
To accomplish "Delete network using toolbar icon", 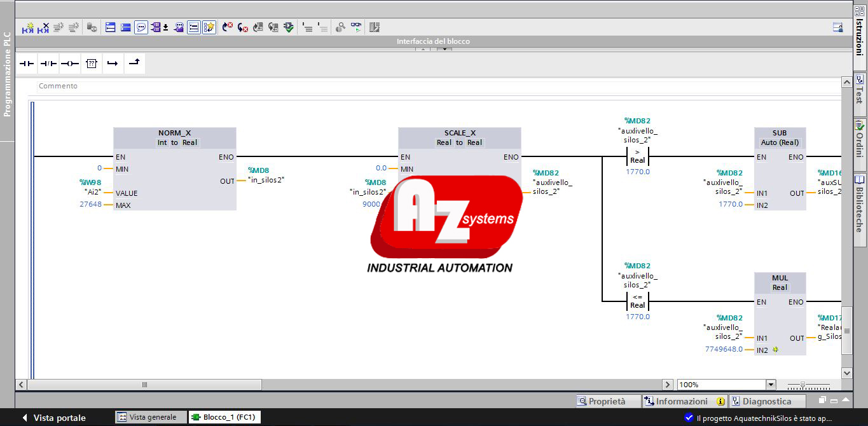I will [x=43, y=27].
